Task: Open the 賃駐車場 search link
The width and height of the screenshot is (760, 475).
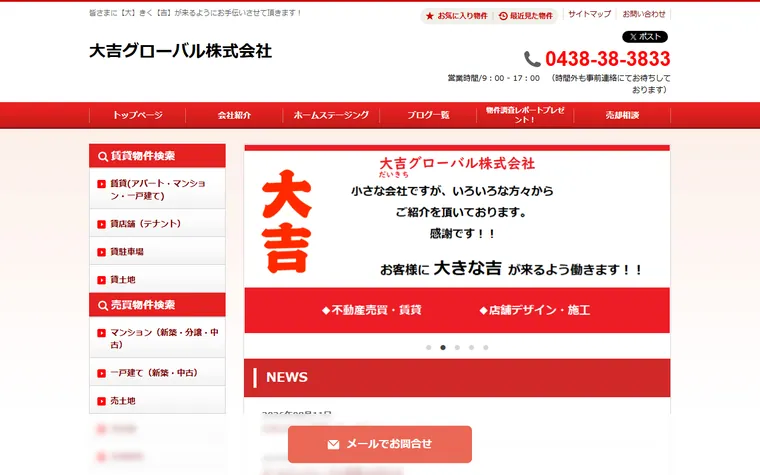Action: point(158,252)
